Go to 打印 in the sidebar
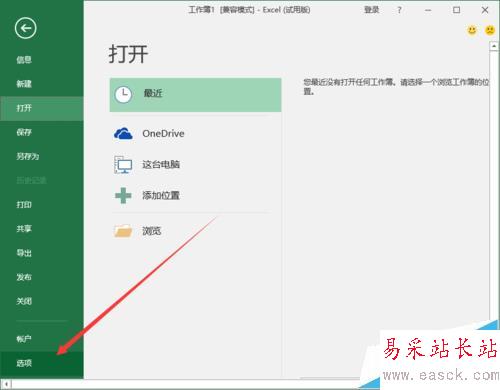The image size is (500, 390). 24,204
